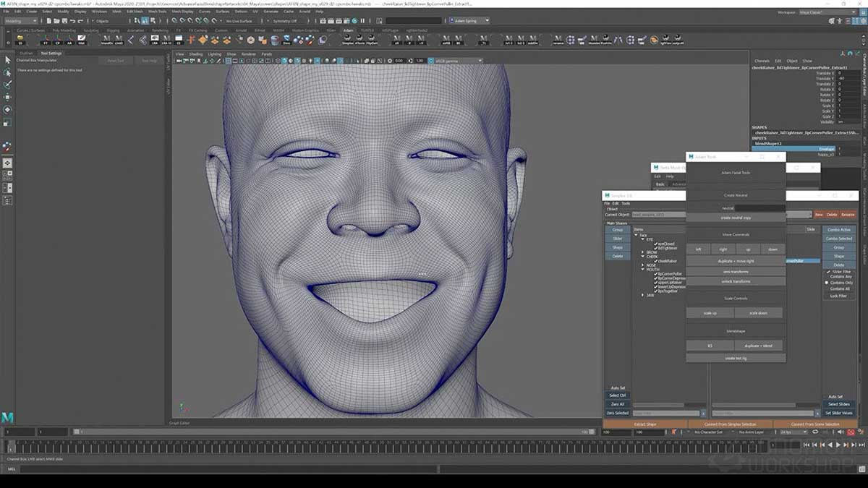Click the Extract Shape button
868x488 pixels.
645,424
